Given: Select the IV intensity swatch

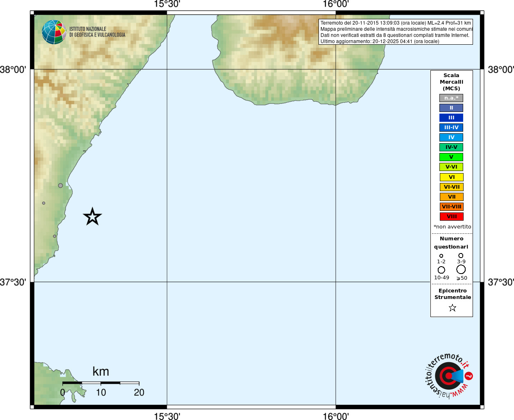Looking at the screenshot, I should [451, 137].
